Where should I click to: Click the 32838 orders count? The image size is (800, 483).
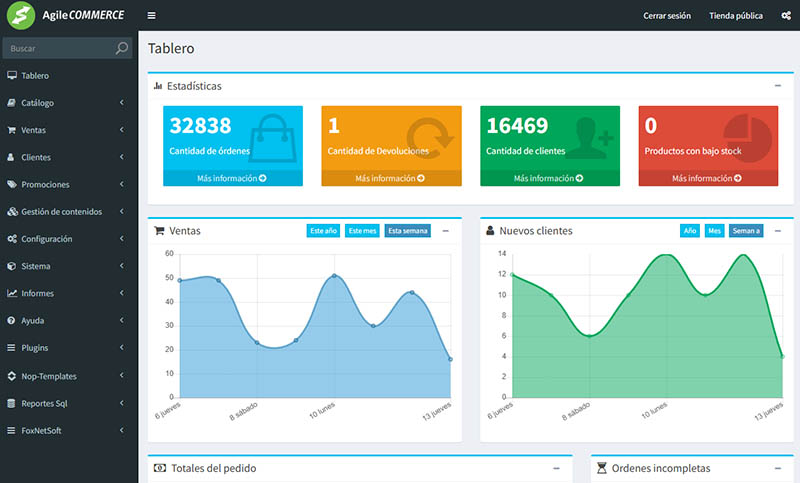pyautogui.click(x=200, y=125)
